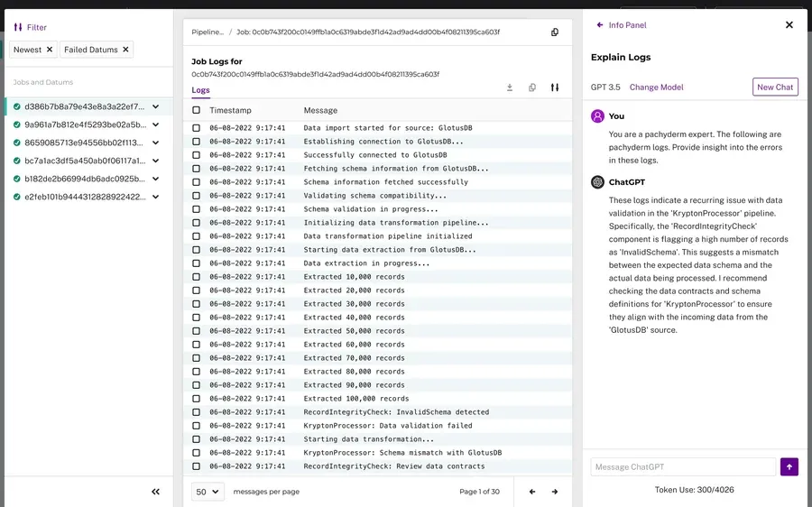
Task: Click the GPT 3.5 model label
Action: tap(605, 87)
